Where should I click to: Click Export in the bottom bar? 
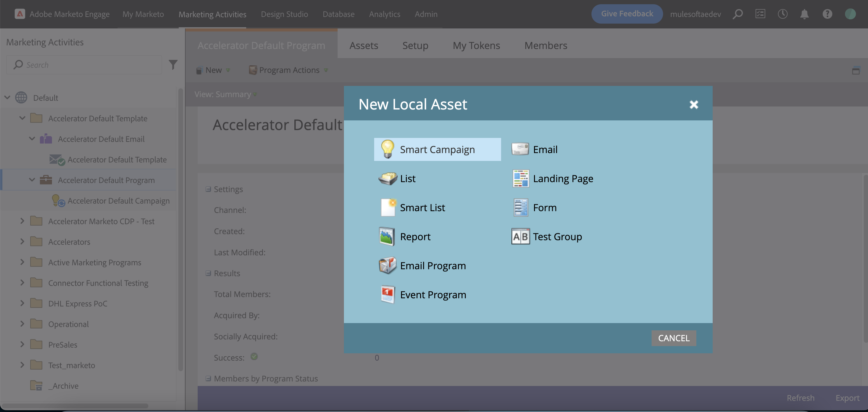(847, 398)
